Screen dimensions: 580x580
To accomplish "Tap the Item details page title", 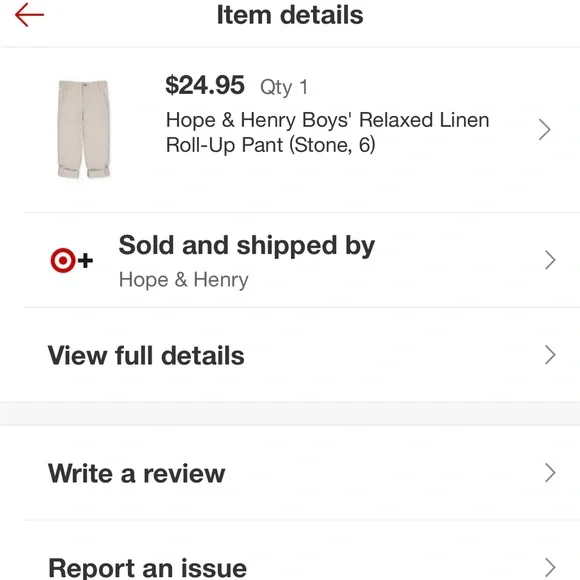I will pyautogui.click(x=290, y=15).
